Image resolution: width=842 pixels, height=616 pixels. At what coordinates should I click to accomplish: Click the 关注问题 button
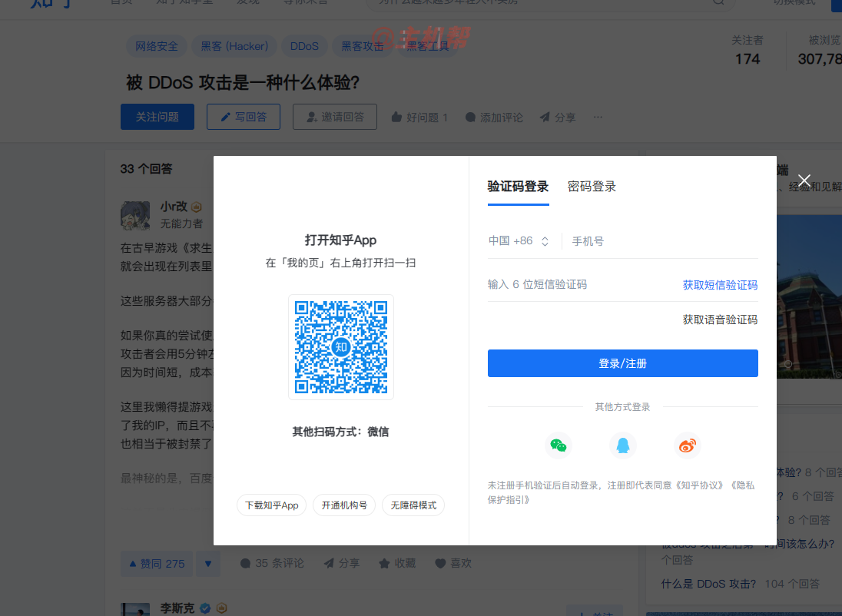coord(157,117)
